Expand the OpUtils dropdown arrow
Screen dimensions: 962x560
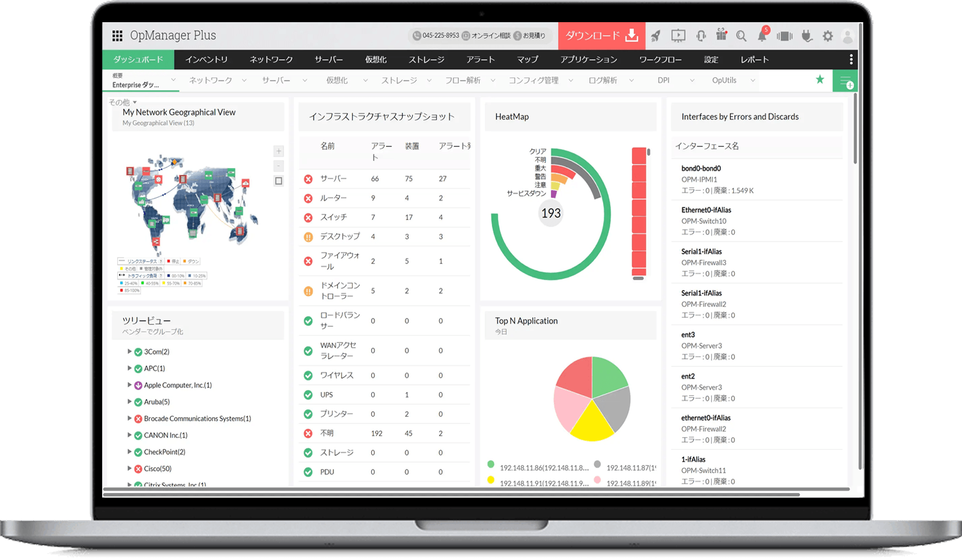click(x=752, y=80)
